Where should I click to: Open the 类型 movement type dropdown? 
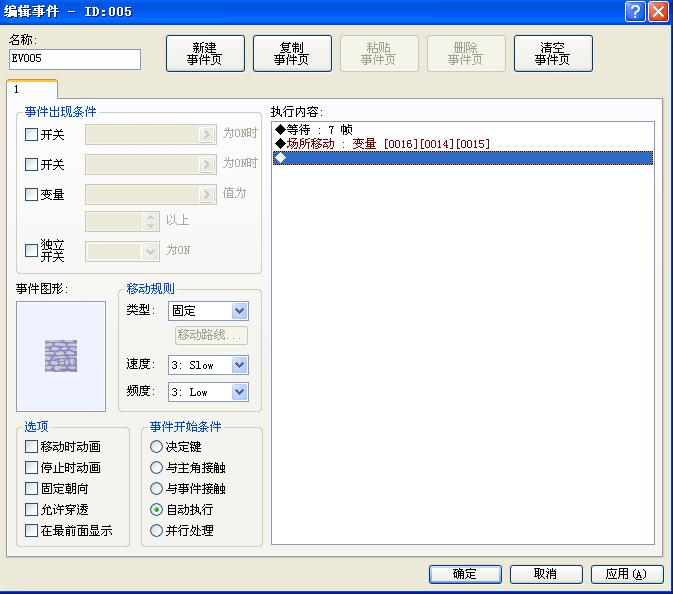[208, 311]
